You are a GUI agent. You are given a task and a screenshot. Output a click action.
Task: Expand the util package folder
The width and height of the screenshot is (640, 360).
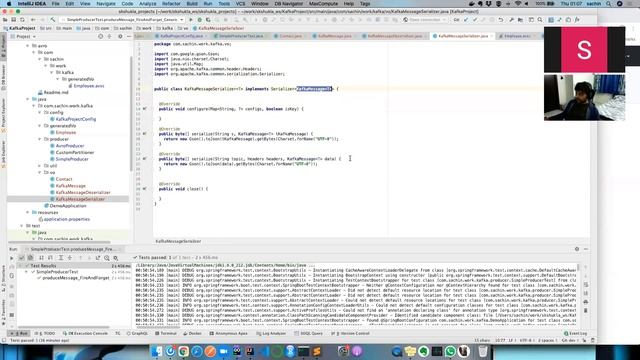(40, 166)
